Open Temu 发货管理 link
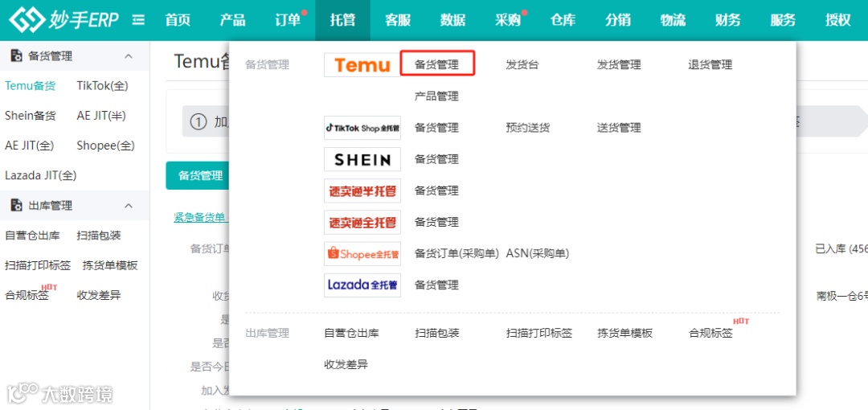This screenshot has width=868, height=410. coord(619,65)
